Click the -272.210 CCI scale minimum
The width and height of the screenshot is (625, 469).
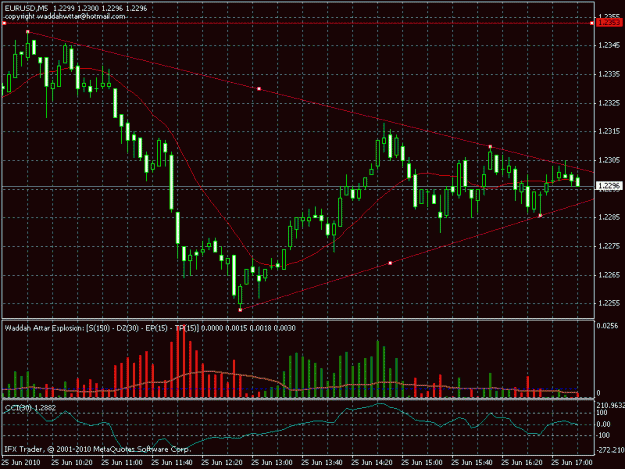tap(610, 450)
